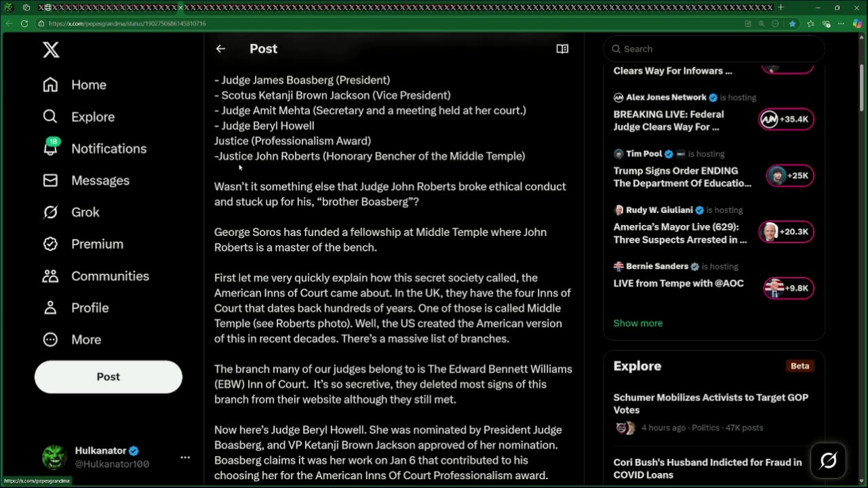The image size is (868, 488).
Task: Open browser essentials heart icon
Action: pos(826,23)
